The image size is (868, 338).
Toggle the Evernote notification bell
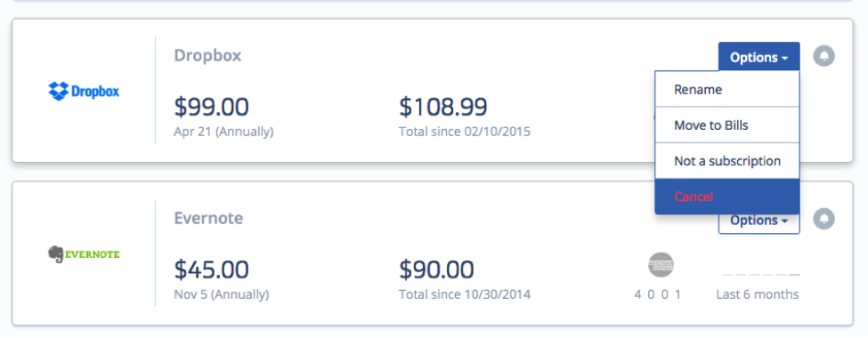pos(823,219)
